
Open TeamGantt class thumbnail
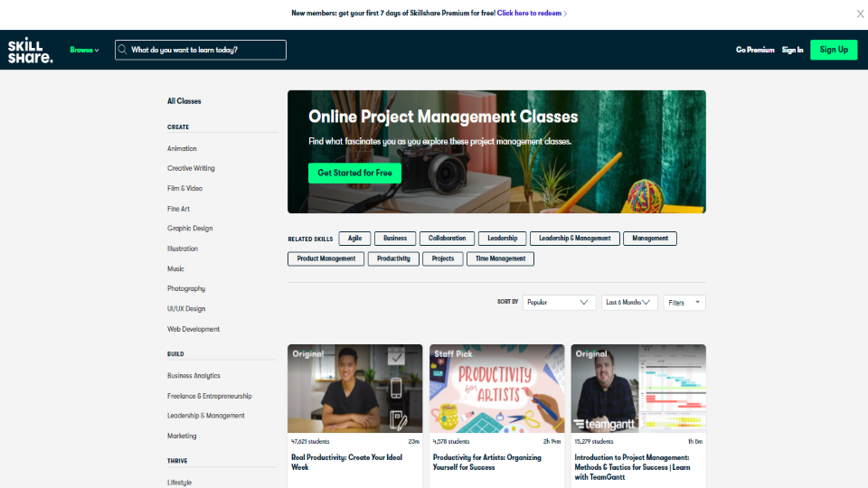pyautogui.click(x=638, y=389)
